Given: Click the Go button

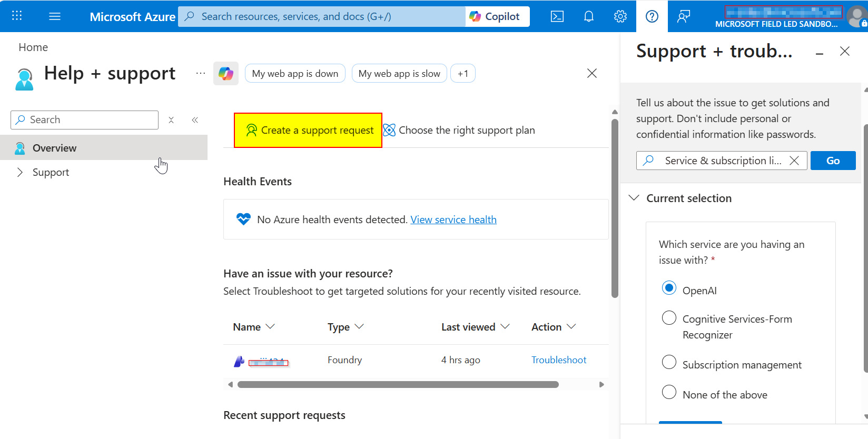Looking at the screenshot, I should (x=833, y=161).
